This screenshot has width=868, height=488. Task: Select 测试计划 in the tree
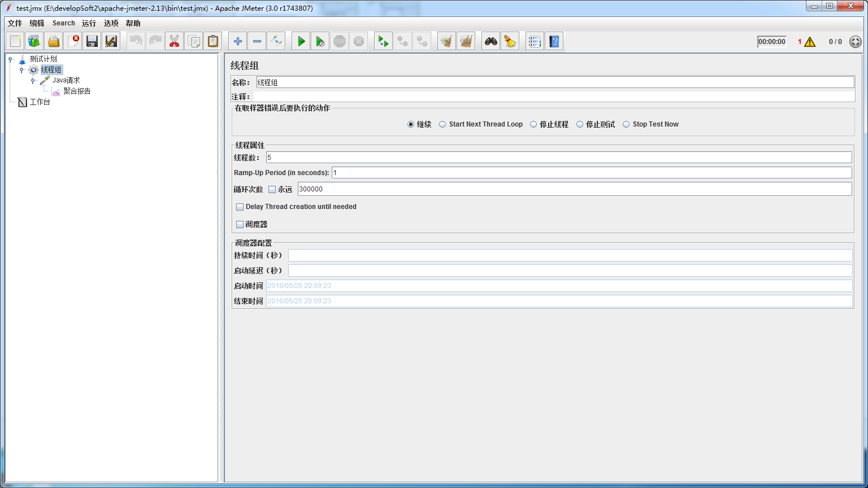coord(43,59)
